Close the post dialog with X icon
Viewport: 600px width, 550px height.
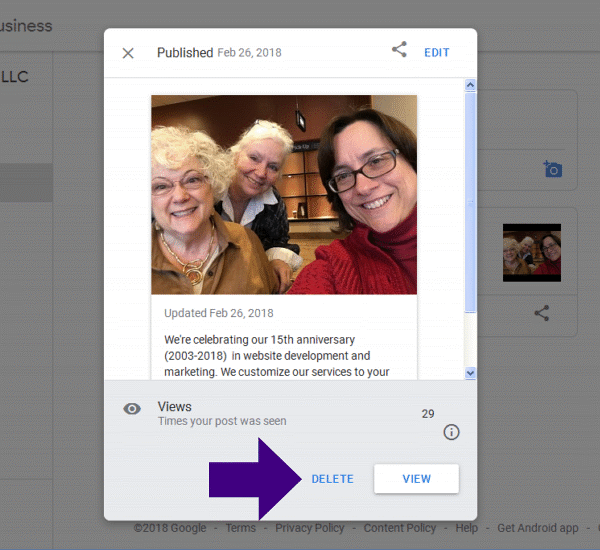click(128, 53)
